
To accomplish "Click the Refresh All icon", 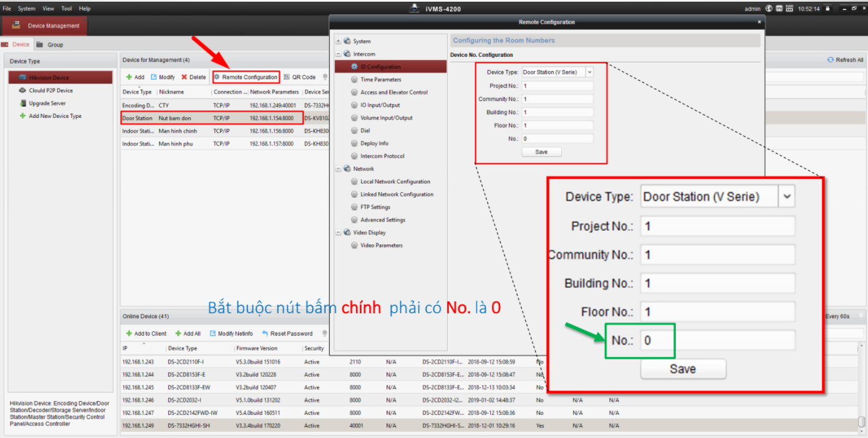I will 831,60.
